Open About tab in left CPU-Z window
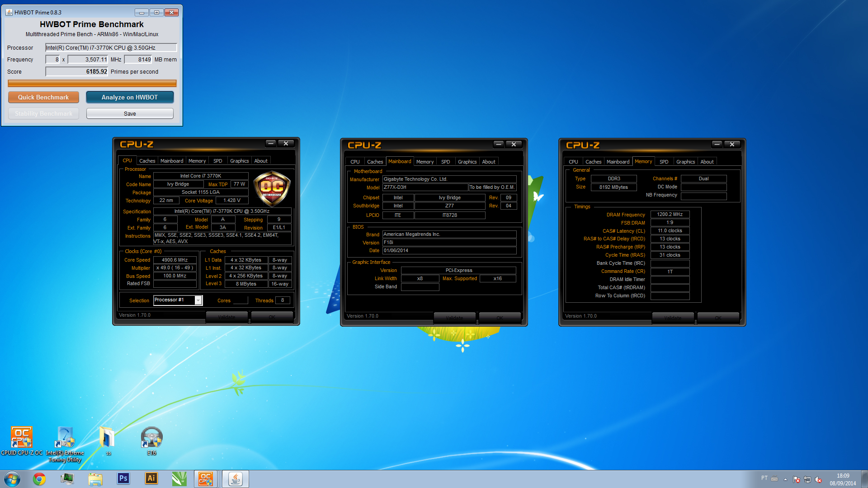Image resolution: width=868 pixels, height=488 pixels. click(260, 161)
